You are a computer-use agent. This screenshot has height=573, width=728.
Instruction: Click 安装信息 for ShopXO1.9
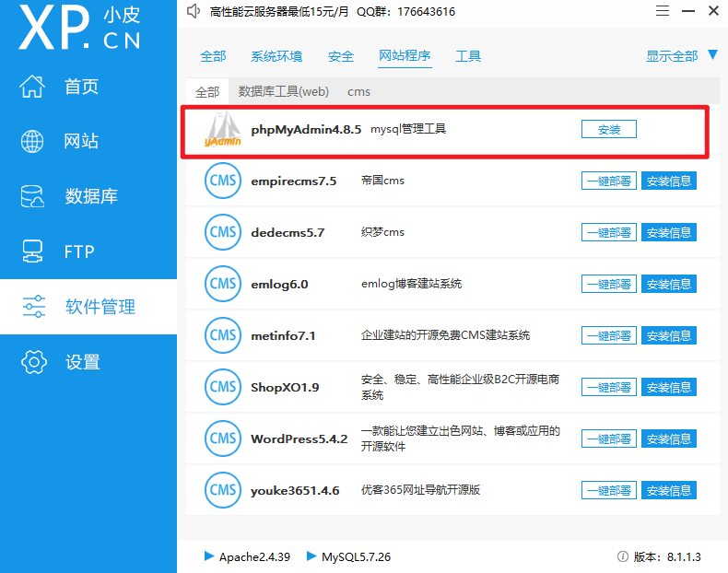[x=669, y=387]
